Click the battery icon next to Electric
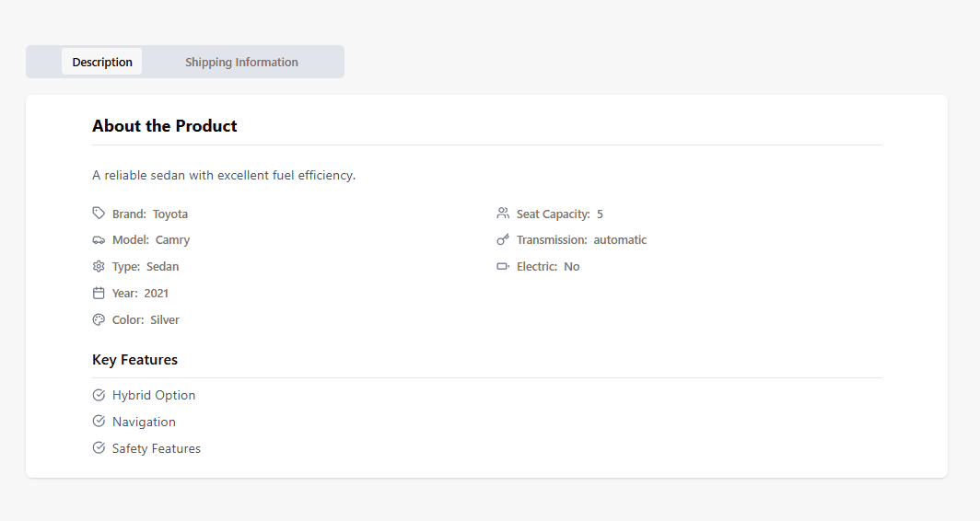Viewport: 980px width, 521px height. (x=503, y=267)
